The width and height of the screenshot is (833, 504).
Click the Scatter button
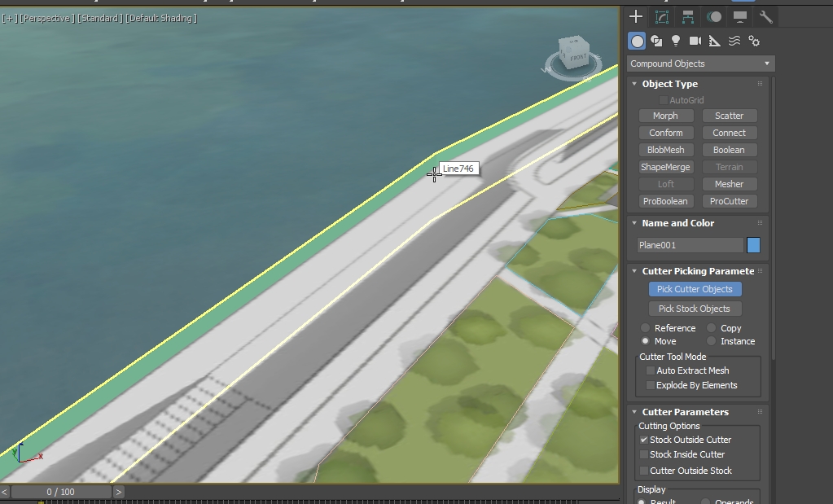[x=730, y=116]
